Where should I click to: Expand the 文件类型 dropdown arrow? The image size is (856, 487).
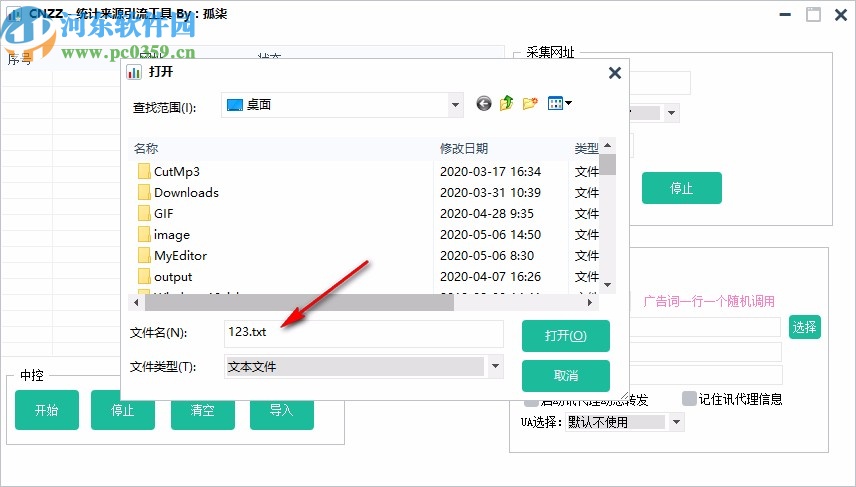tap(496, 366)
